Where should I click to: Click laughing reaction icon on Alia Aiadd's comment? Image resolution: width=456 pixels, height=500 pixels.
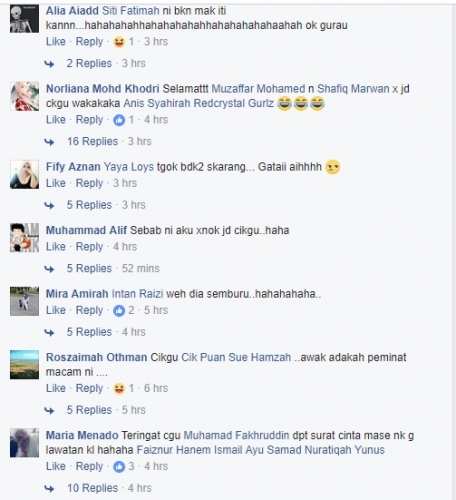pyautogui.click(x=119, y=42)
